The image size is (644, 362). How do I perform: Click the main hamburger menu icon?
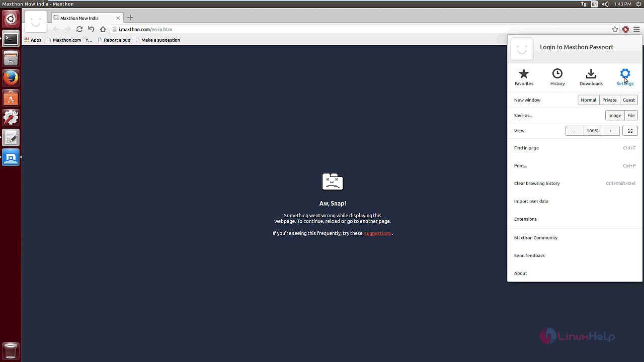(x=636, y=29)
